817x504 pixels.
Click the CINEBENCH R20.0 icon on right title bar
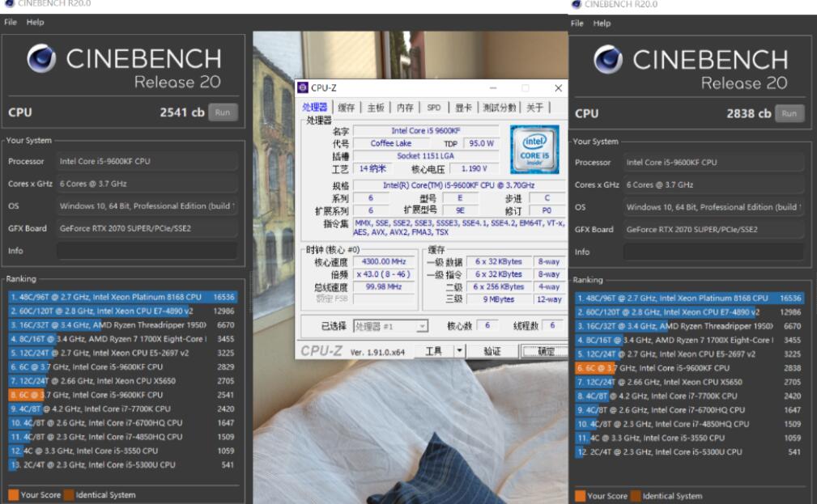[575, 4]
